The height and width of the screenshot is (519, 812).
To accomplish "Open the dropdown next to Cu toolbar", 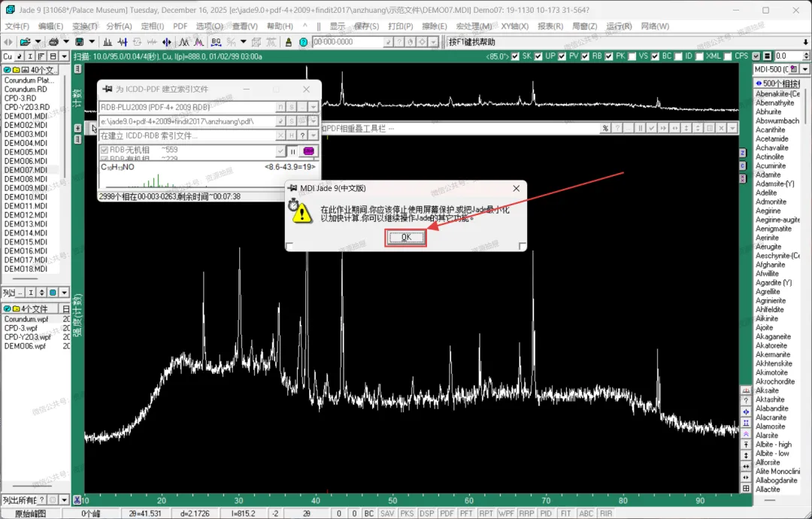I will point(64,56).
